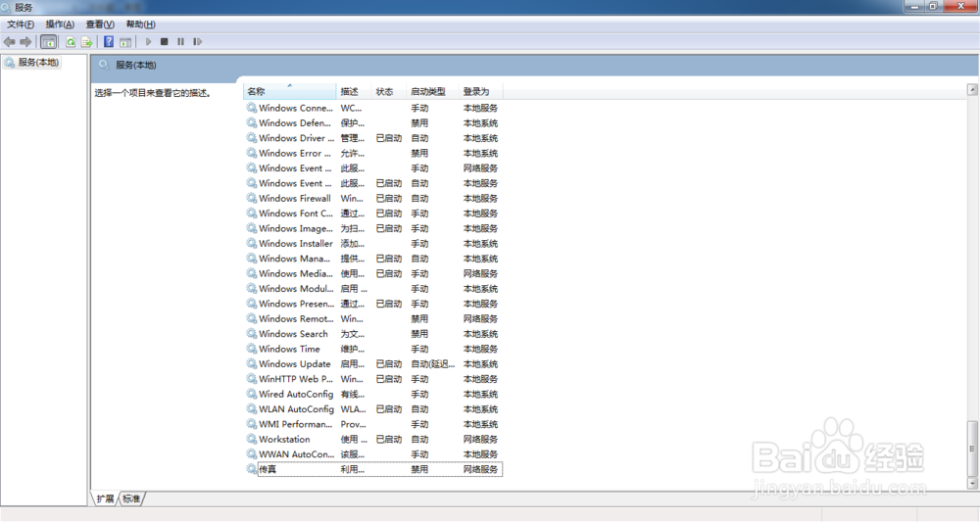Open the 文件(F) menu
Viewport: 980px width, 522px height.
[x=21, y=24]
